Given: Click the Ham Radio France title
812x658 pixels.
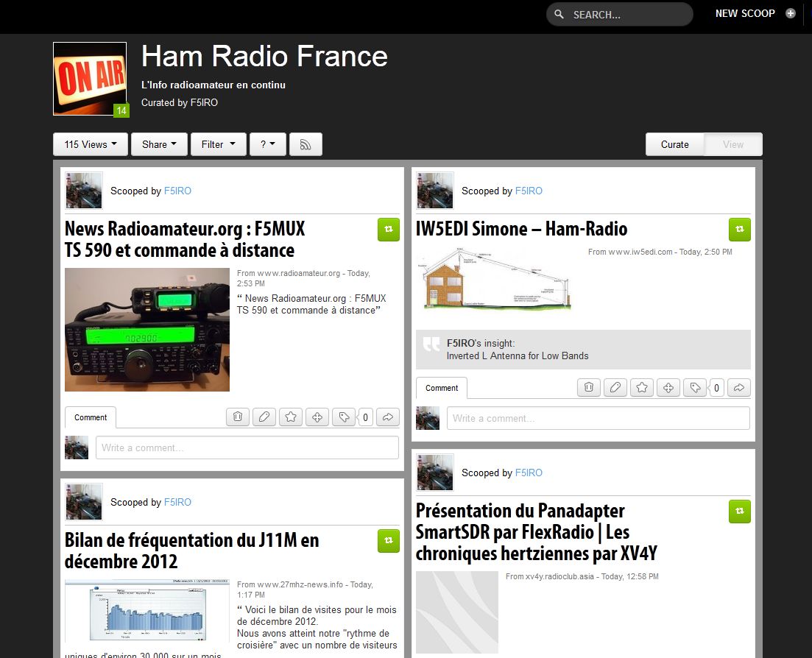Looking at the screenshot, I should (264, 56).
